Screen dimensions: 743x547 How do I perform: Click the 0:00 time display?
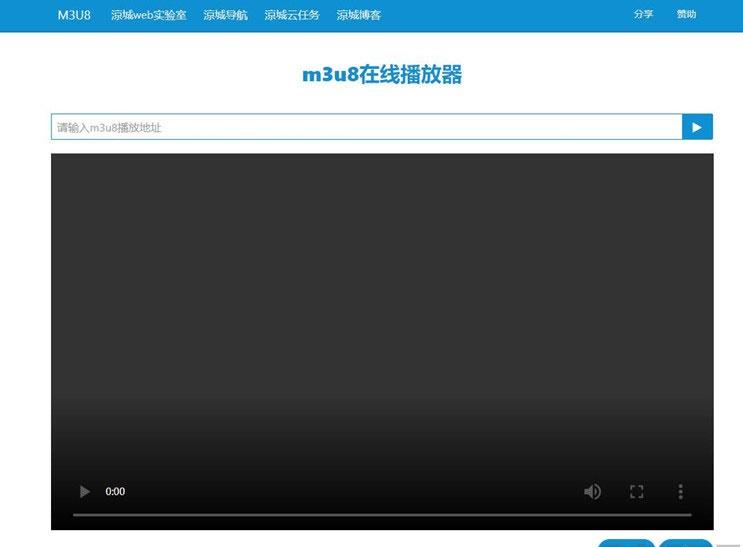[x=115, y=492]
